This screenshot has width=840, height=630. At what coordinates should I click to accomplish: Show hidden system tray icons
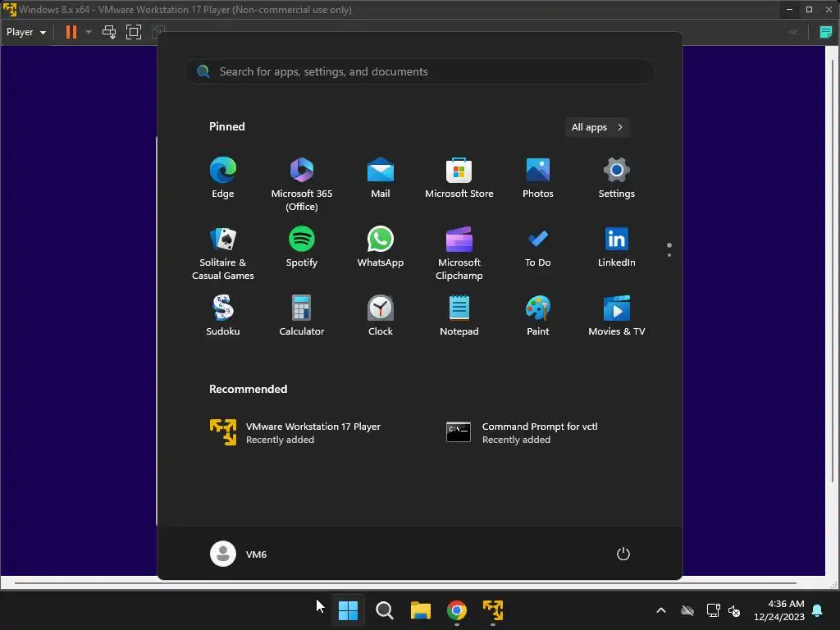(661, 610)
